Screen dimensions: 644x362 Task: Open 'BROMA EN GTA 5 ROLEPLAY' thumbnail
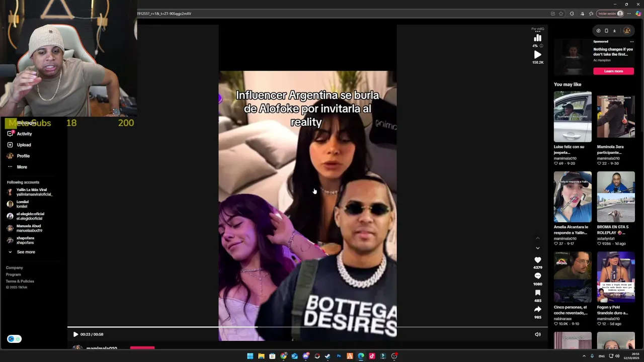(616, 197)
